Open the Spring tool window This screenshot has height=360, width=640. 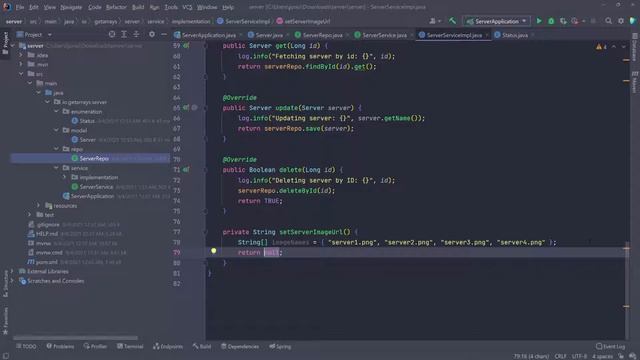280,347
